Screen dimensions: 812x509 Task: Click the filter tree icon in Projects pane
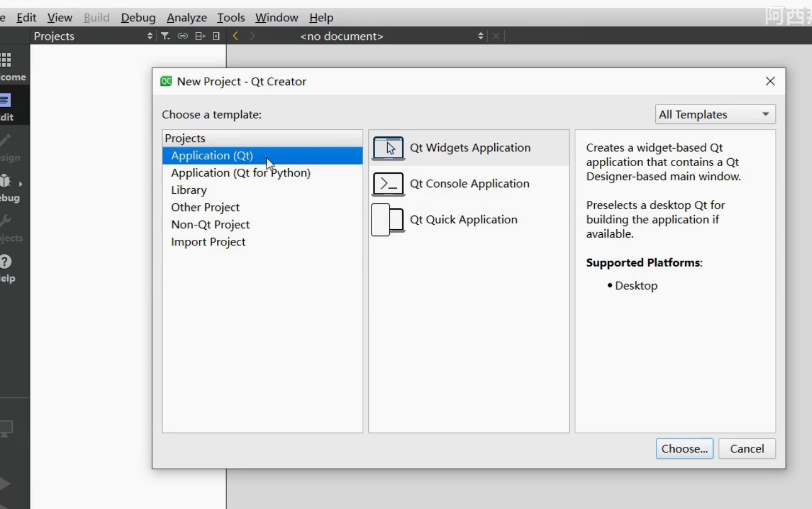coord(166,36)
